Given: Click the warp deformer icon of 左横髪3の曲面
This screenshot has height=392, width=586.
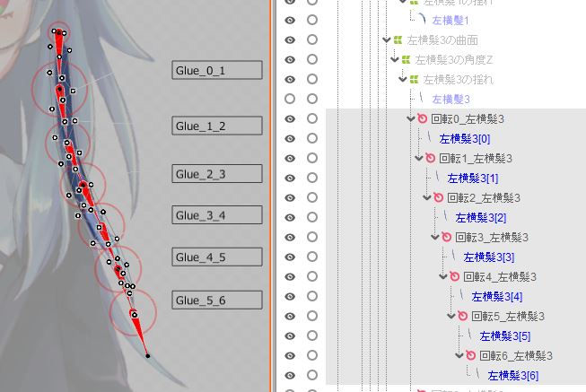Looking at the screenshot, I should pyautogui.click(x=398, y=40).
